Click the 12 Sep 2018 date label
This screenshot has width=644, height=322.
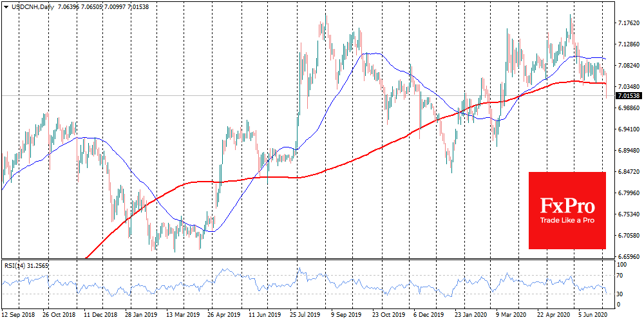[20, 316]
